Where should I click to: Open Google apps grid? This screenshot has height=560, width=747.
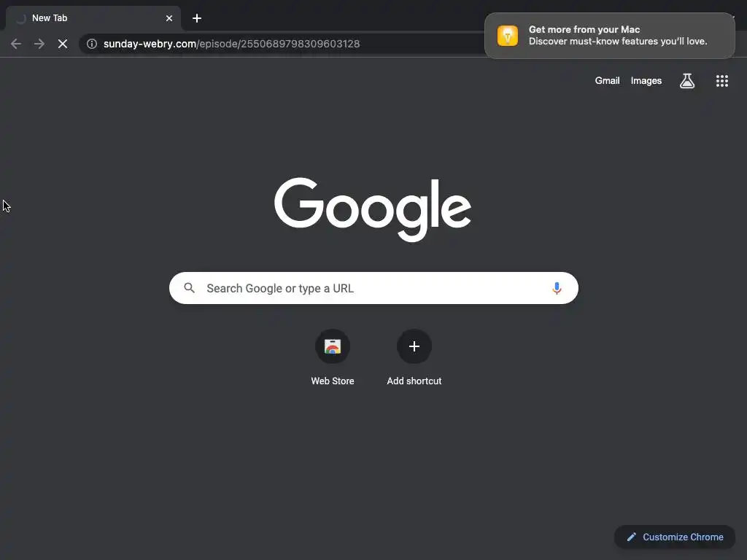(x=721, y=81)
